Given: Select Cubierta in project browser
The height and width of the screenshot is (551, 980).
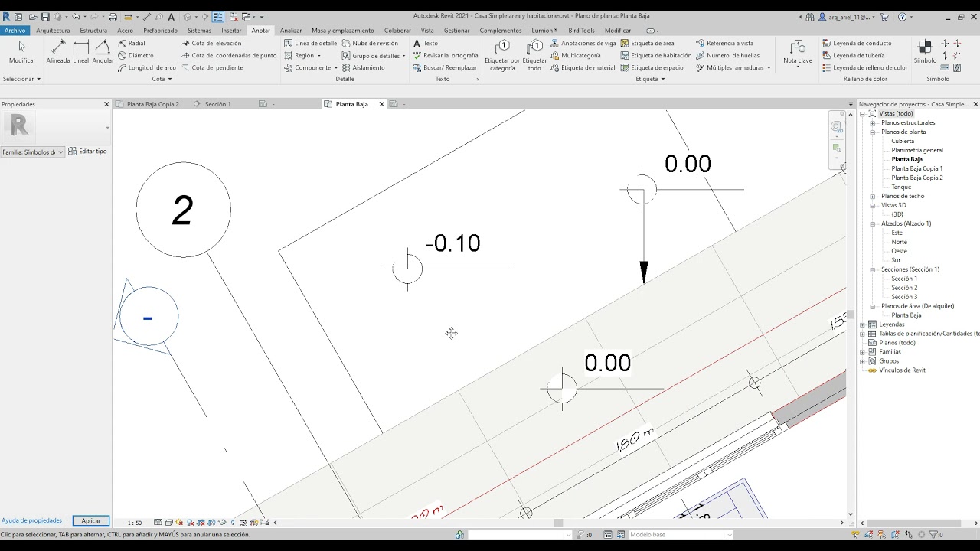Looking at the screenshot, I should [x=903, y=142].
